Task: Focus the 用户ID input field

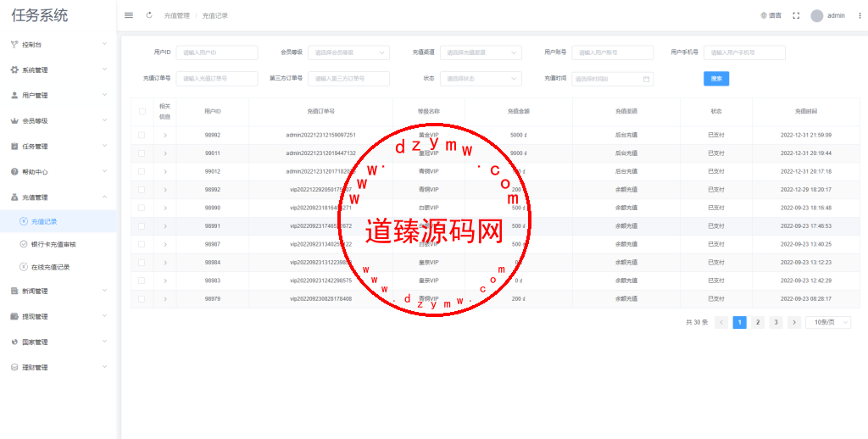Action: point(217,53)
